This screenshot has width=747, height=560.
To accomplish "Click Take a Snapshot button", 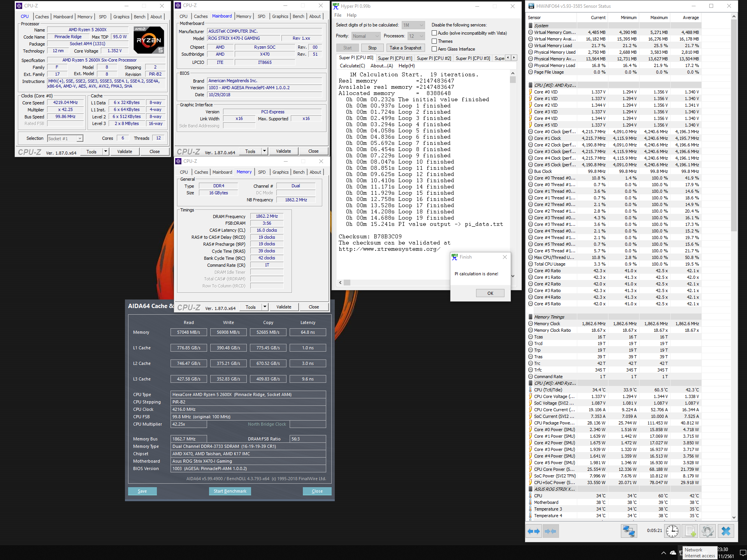I will coord(406,48).
